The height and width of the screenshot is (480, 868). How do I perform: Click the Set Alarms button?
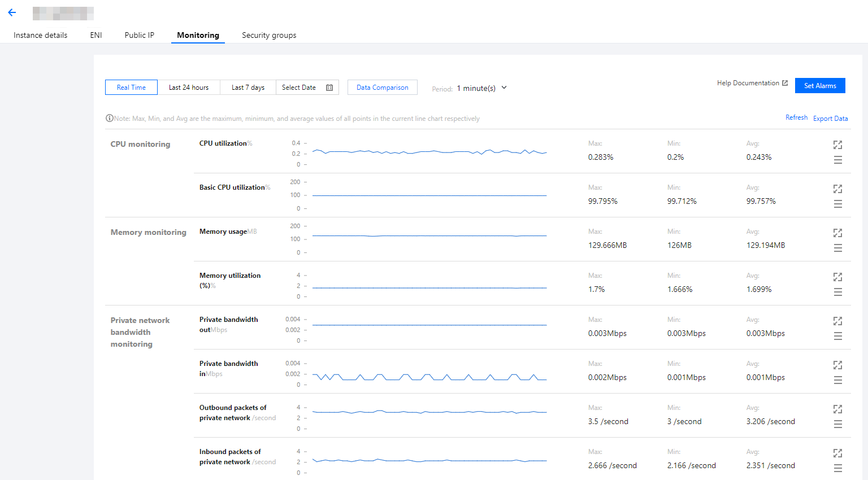click(x=820, y=86)
